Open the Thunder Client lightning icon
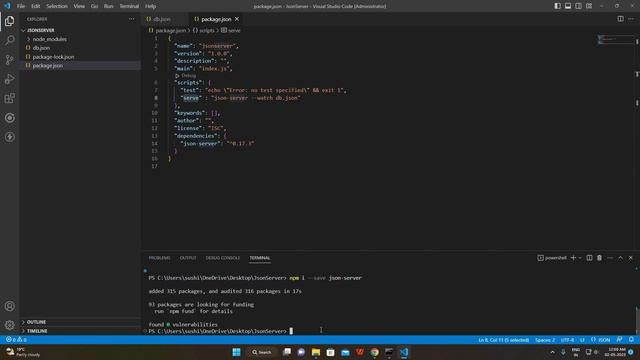640x360 pixels. coord(9,137)
